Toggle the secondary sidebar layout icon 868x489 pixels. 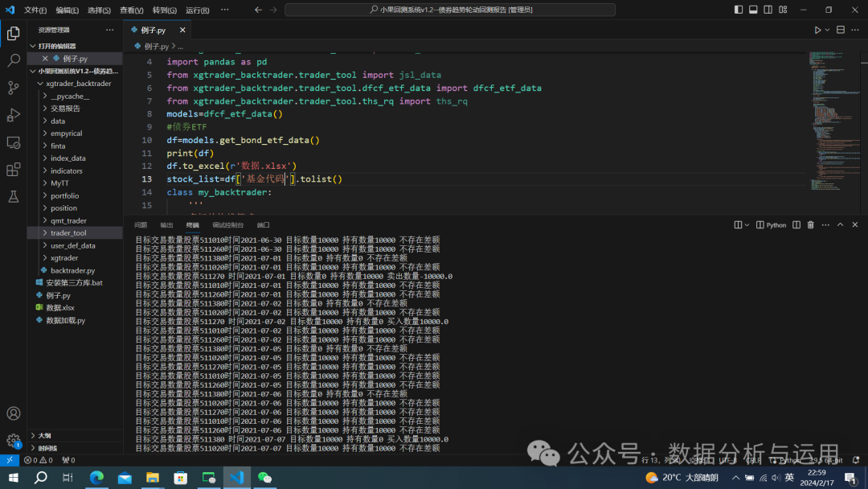point(768,10)
